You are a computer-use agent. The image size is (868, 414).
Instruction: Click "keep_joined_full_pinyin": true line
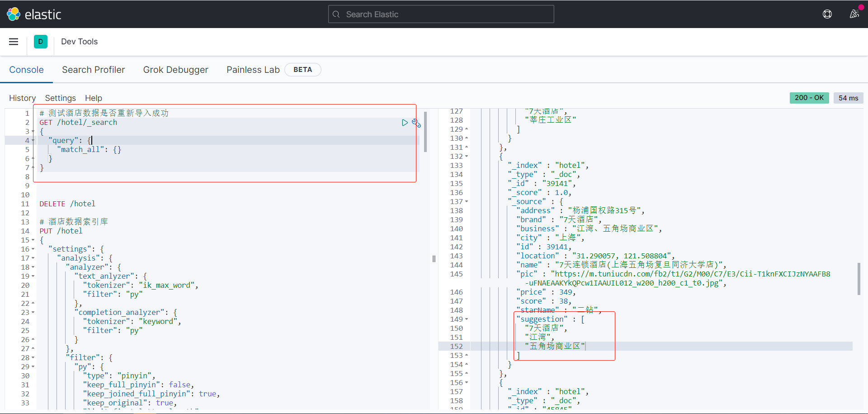151,394
